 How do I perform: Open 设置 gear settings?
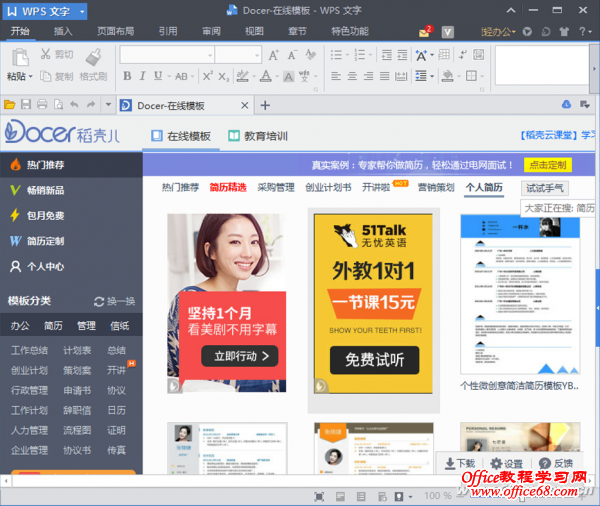point(506,463)
